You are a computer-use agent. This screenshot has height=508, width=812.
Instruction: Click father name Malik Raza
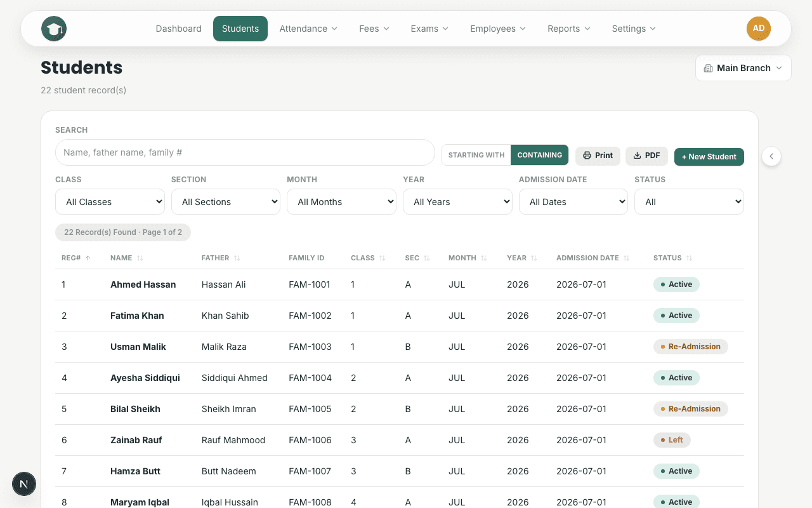[x=224, y=347]
